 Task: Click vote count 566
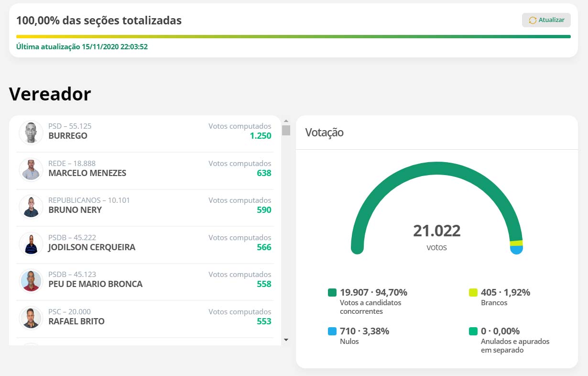[x=264, y=247]
